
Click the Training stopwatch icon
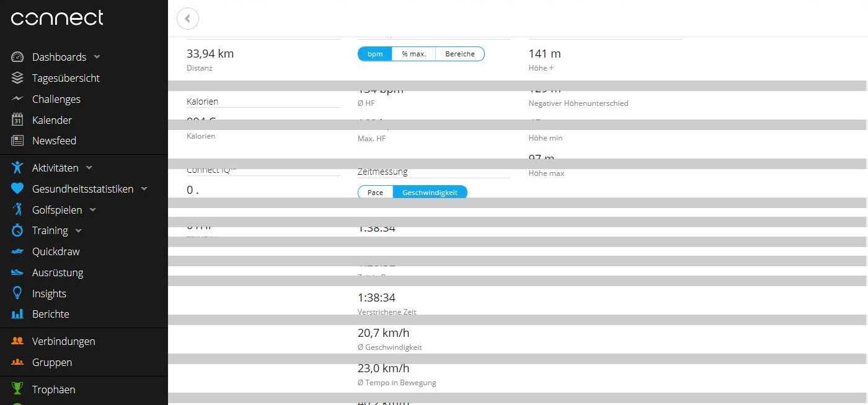click(x=17, y=230)
